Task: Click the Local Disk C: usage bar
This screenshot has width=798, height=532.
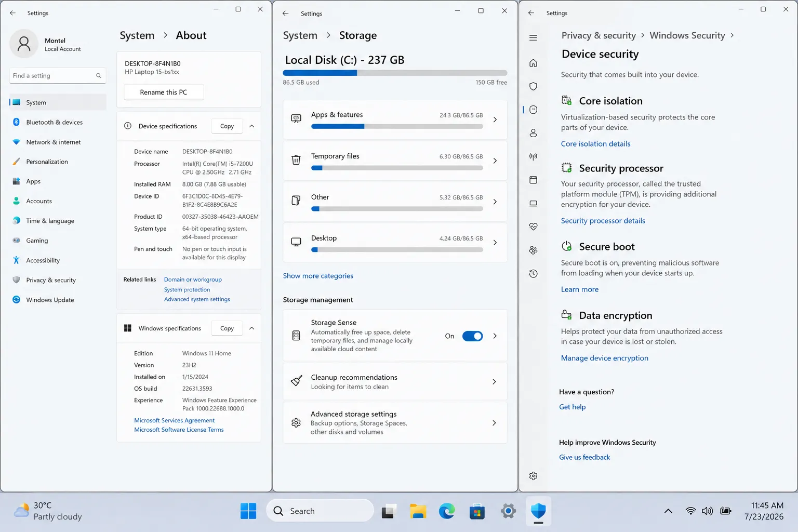Action: click(x=395, y=73)
